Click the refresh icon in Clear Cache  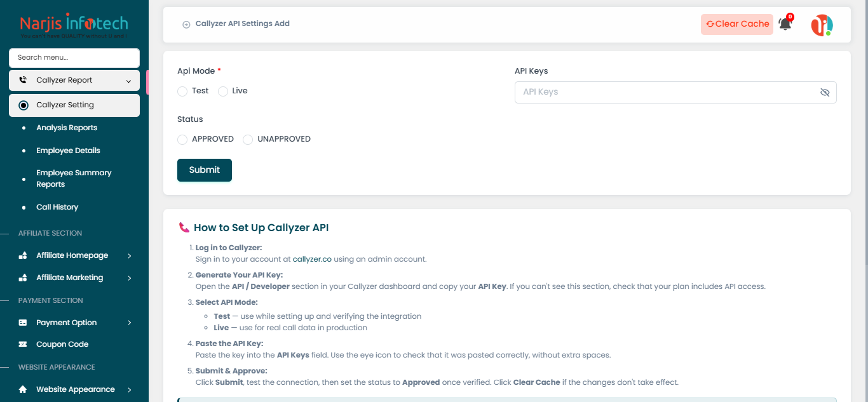point(710,24)
